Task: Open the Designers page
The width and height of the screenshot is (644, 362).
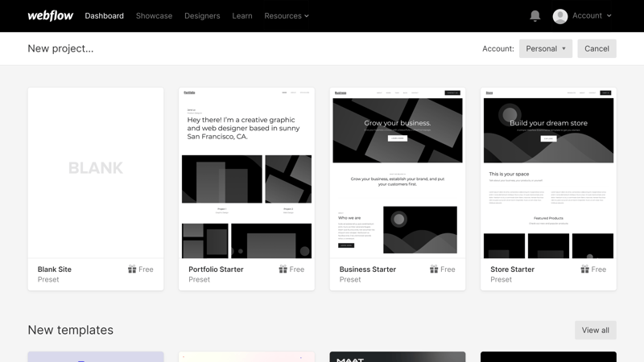Action: coord(202,16)
